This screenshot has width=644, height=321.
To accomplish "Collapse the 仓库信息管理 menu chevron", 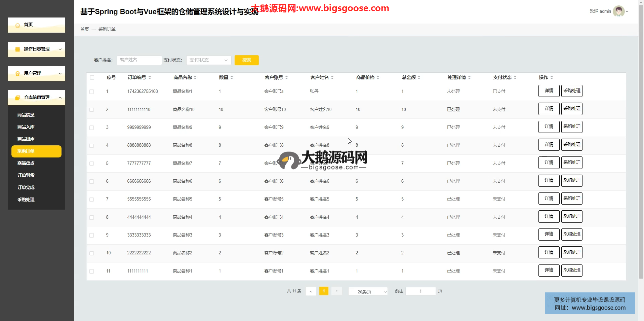I will point(60,98).
